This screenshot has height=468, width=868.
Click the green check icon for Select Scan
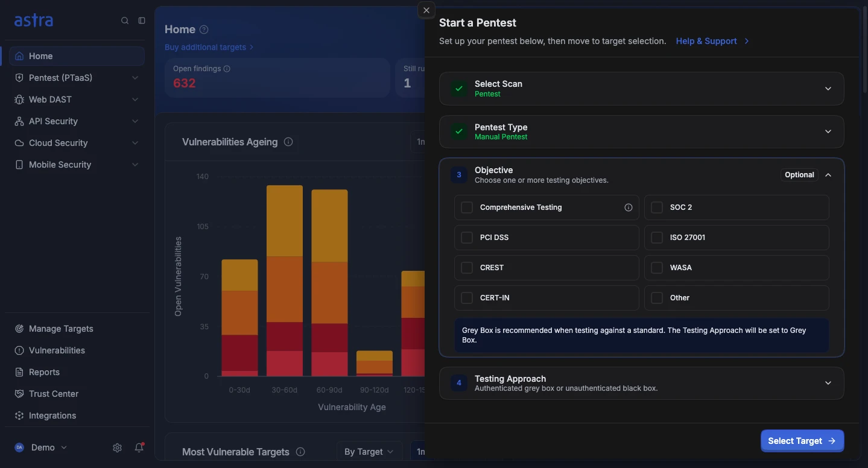pos(459,89)
